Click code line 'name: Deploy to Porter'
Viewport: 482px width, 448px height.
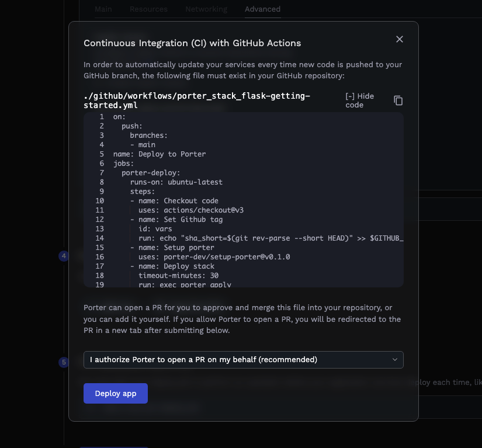[x=159, y=154]
